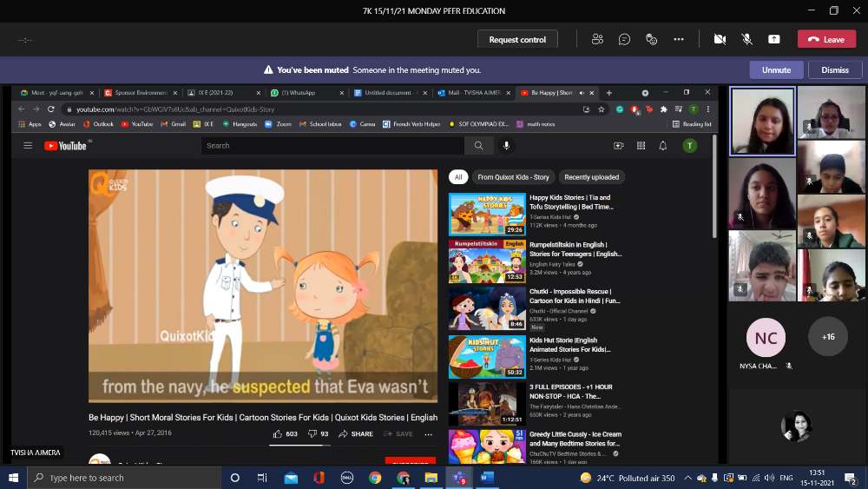Click the YouTube logo in shared screen
This screenshot has width=868, height=489.
(x=65, y=146)
